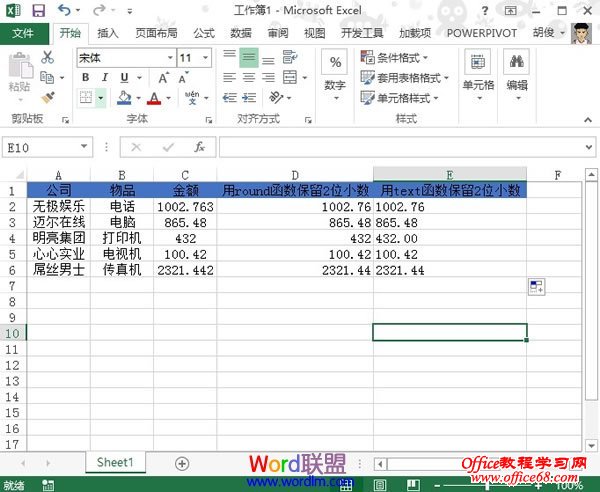Switch to the View (视图) tab
This screenshot has height=492, width=600.
click(315, 33)
